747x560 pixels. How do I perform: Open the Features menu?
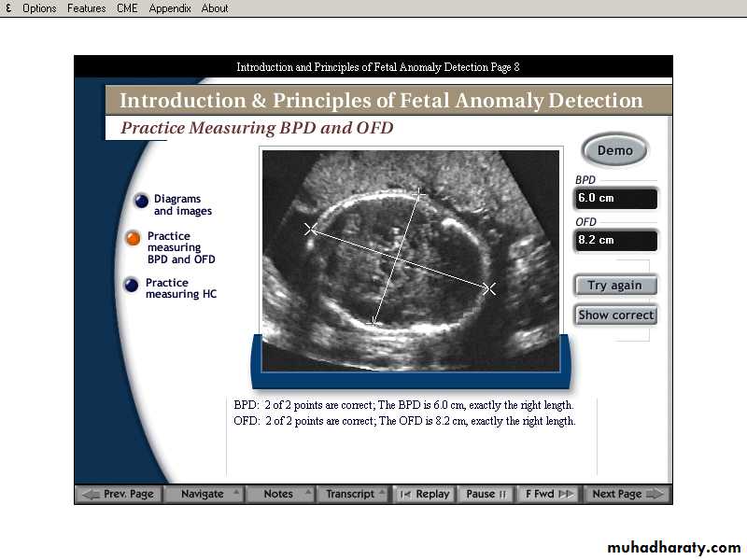(86, 8)
